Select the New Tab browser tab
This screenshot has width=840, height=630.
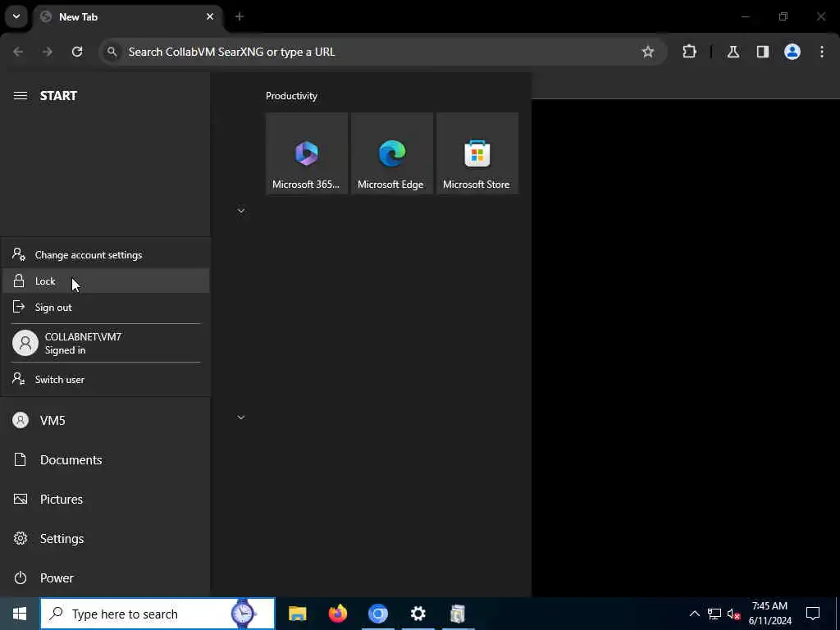tap(127, 17)
